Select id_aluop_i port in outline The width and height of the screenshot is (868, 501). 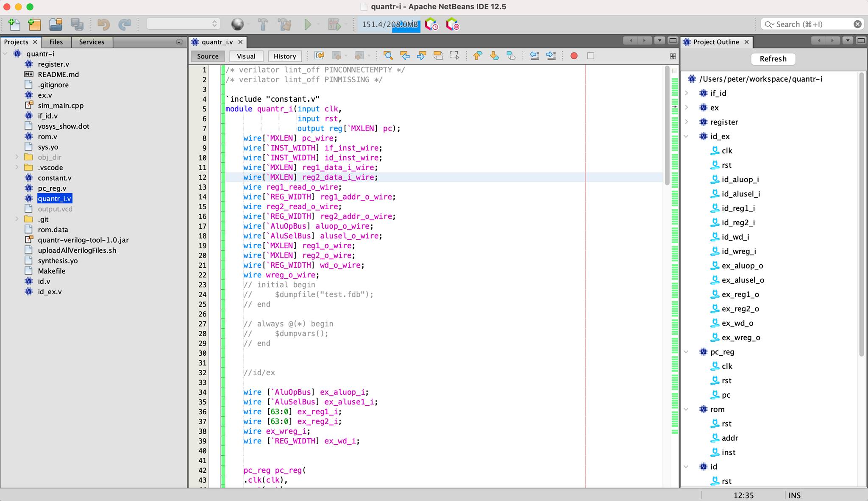[x=740, y=180]
